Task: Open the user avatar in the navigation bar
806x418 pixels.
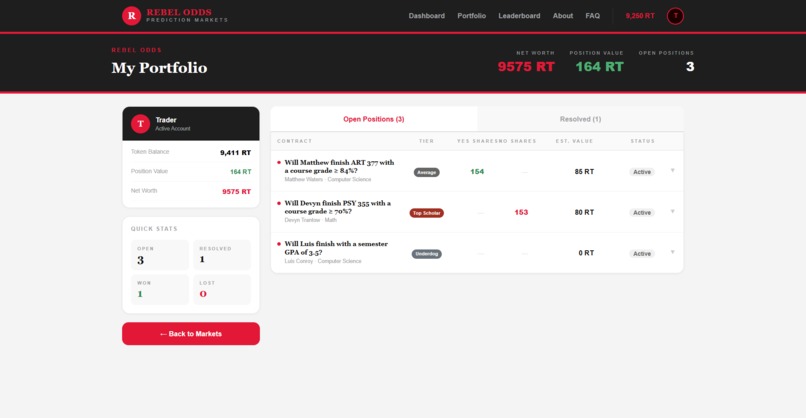Action: coord(675,16)
